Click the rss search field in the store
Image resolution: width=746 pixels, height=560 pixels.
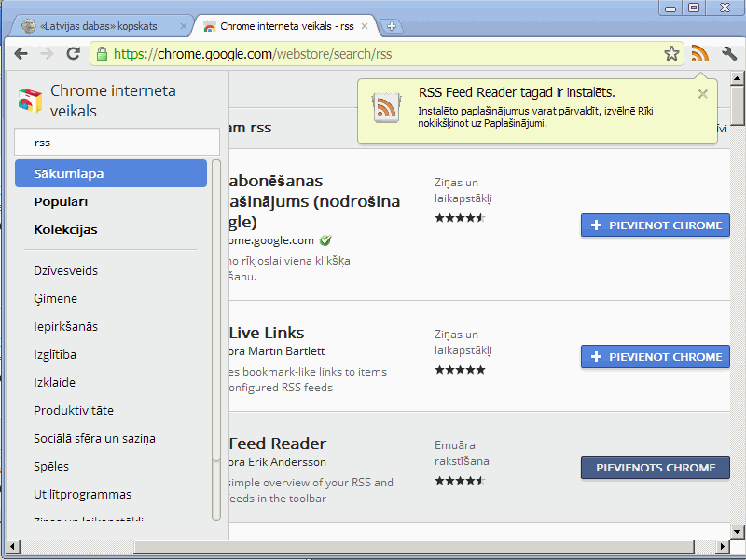(117, 143)
